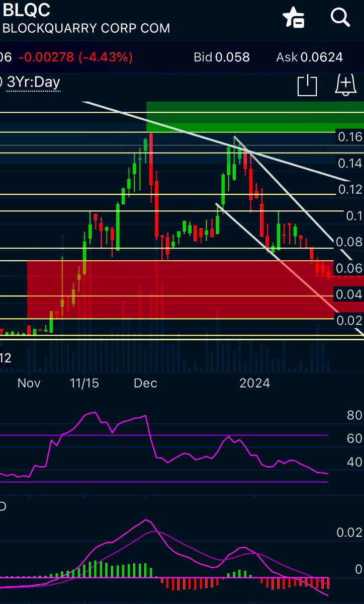This screenshot has height=604, width=364.
Task: Select the 11/15 date axis label
Action: (84, 383)
